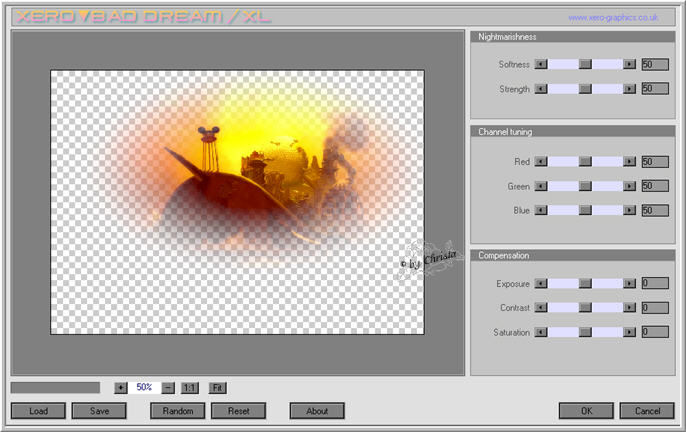
Task: Click the Saturation slider handle
Action: pyautogui.click(x=585, y=332)
